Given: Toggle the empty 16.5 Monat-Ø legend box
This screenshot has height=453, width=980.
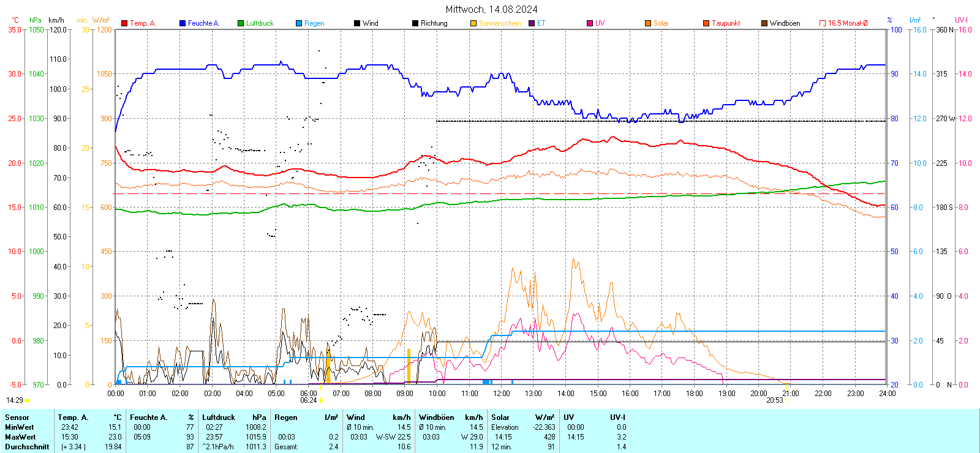Looking at the screenshot, I should tap(823, 23).
